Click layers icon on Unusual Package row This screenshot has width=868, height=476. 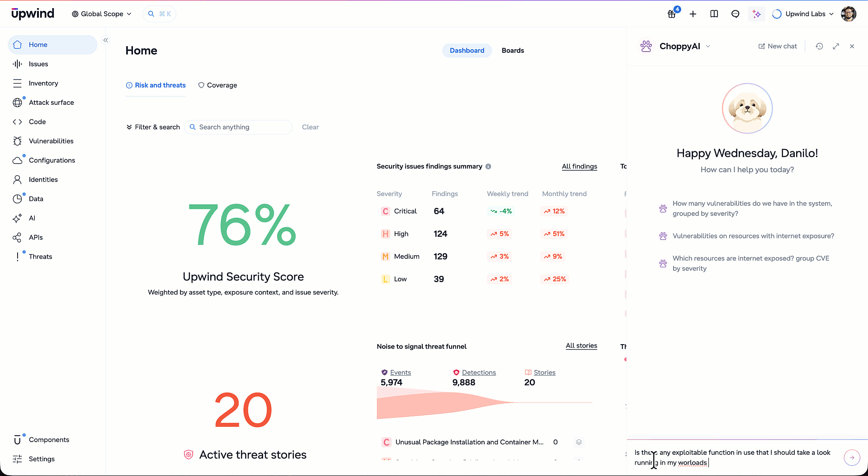pyautogui.click(x=579, y=442)
